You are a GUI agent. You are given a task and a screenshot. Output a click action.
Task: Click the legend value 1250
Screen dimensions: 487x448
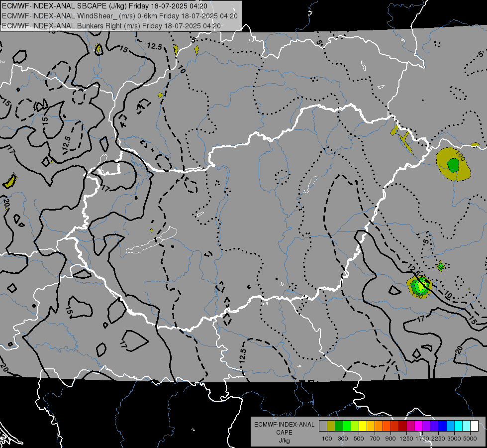point(406,439)
